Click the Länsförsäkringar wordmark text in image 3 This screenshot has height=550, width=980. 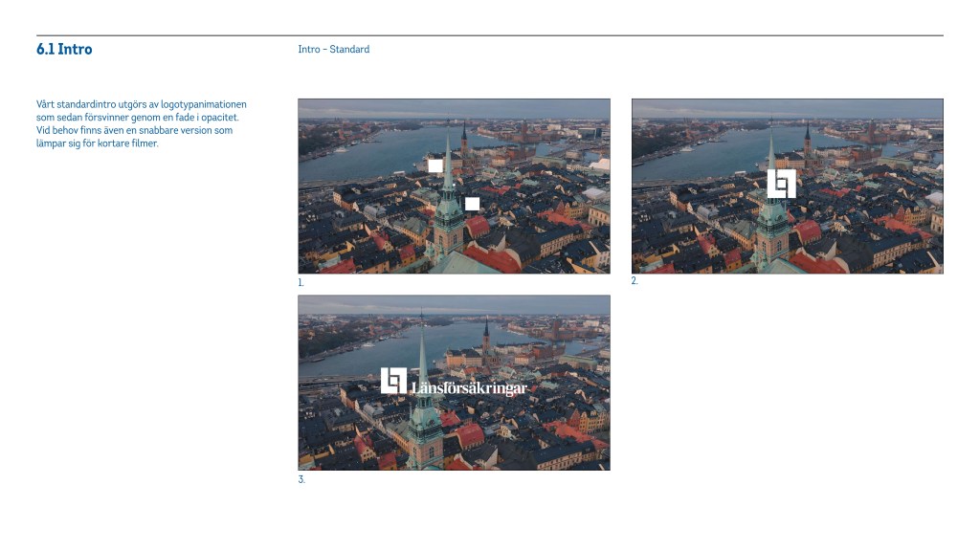(469, 387)
